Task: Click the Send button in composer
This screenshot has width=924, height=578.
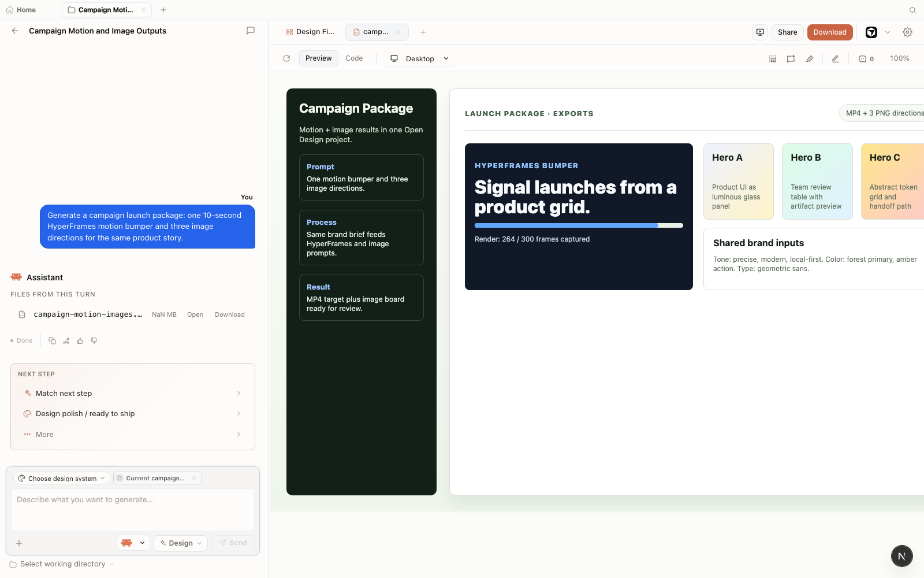Action: pos(233,543)
